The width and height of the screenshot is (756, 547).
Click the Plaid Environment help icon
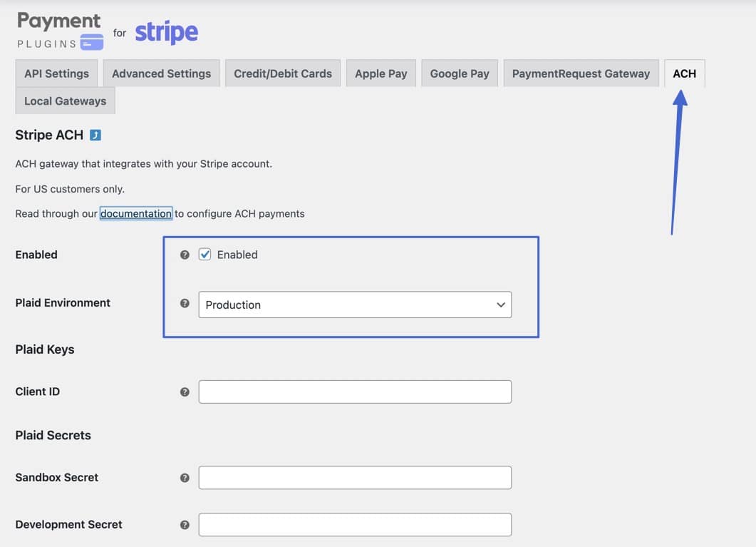pos(185,303)
